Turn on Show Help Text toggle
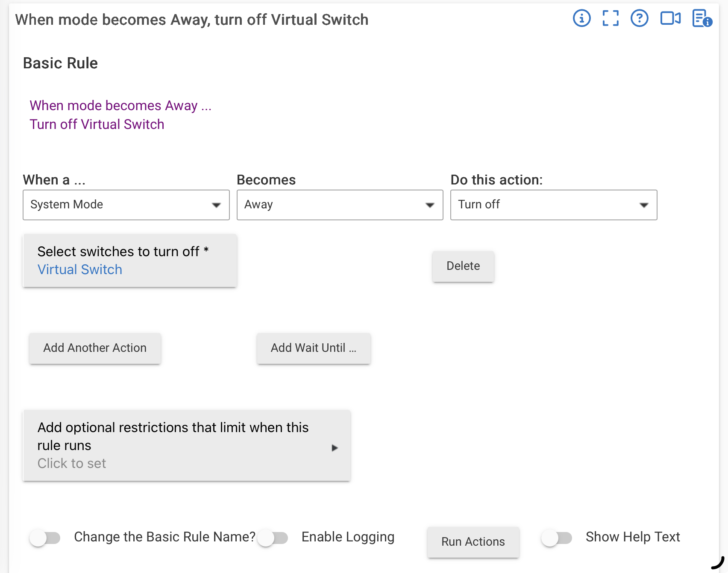The image size is (728, 573). point(556,538)
